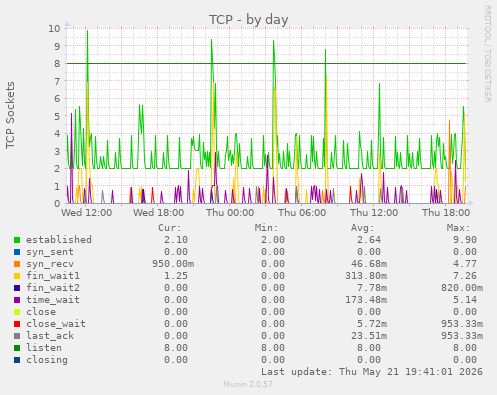Click the 'Wed 18:00' x-axis label
The height and width of the screenshot is (395, 497).
[159, 213]
